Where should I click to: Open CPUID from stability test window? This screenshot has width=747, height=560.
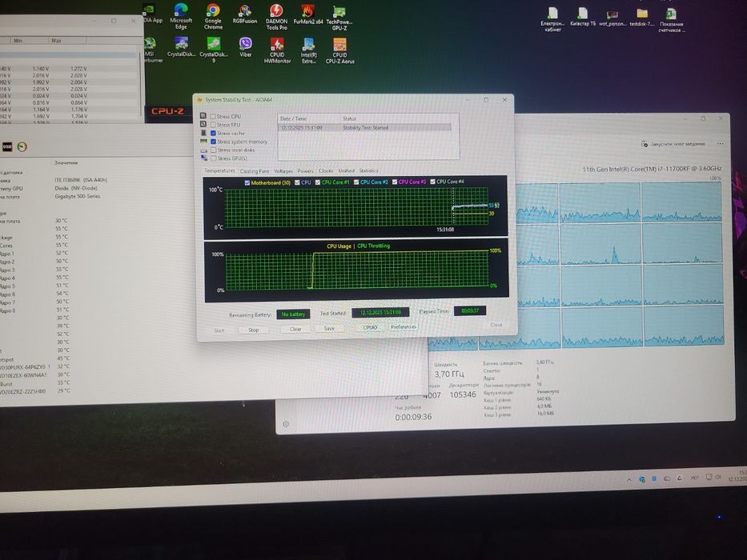point(370,328)
